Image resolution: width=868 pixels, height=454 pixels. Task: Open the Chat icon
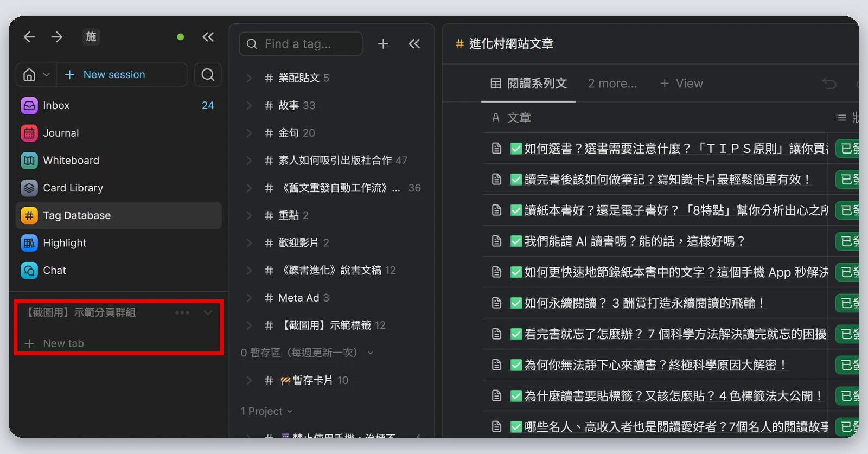[x=29, y=271]
